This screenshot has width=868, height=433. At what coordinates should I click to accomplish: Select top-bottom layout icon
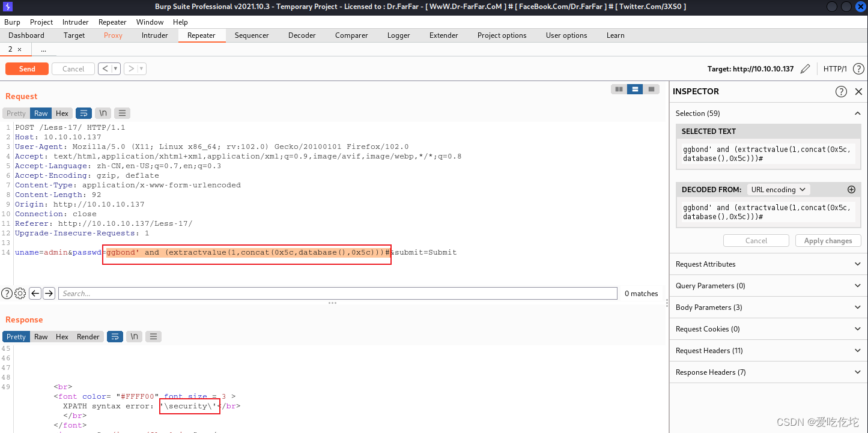[634, 89]
